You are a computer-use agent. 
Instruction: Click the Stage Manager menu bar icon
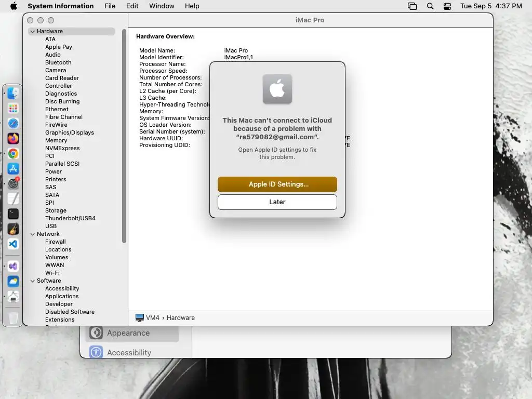(x=412, y=6)
